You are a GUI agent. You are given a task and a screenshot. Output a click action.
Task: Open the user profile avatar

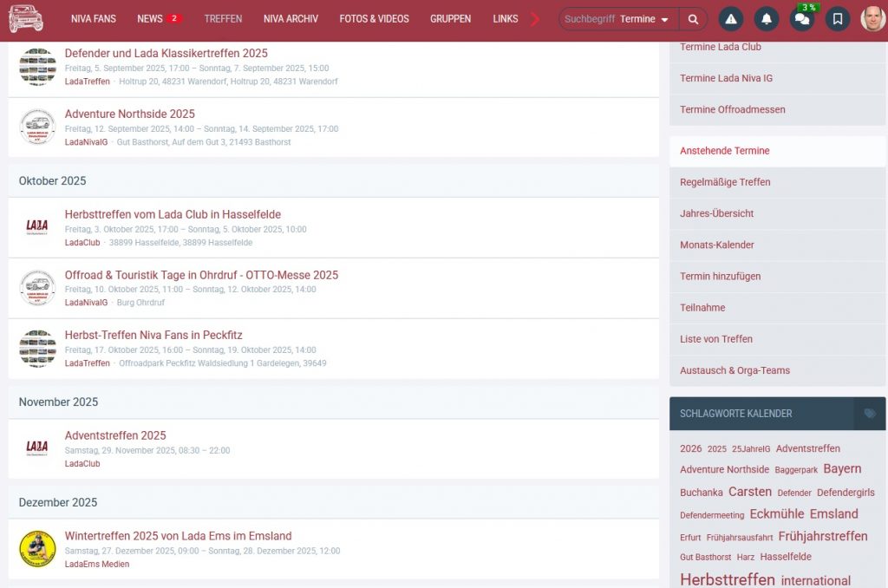[872, 19]
